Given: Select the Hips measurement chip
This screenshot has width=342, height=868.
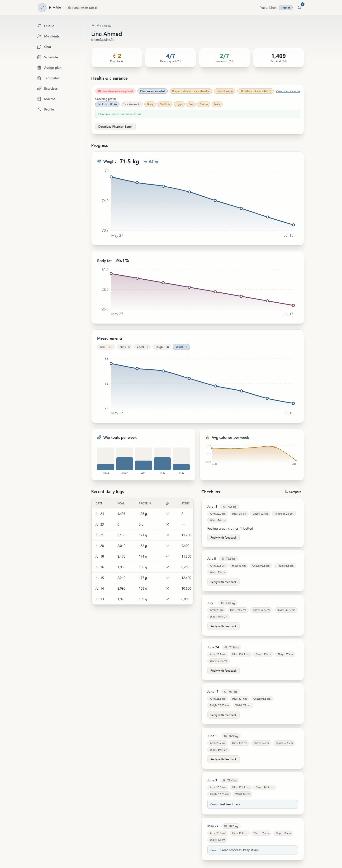Looking at the screenshot, I should (124, 347).
